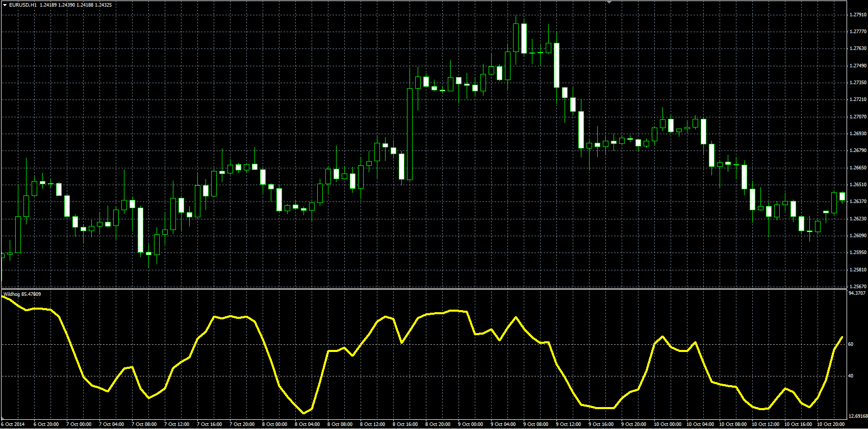Click the 8 Oct 16:00 time label
The width and height of the screenshot is (868, 429).
tap(405, 424)
